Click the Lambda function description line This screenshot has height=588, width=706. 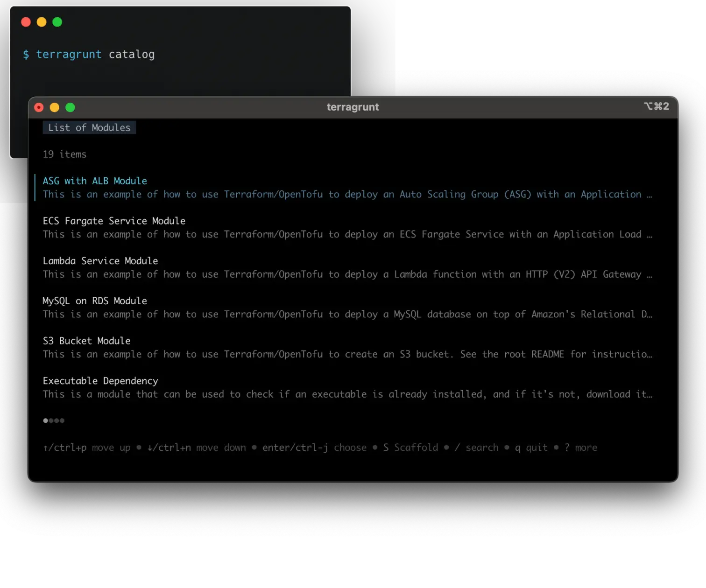(347, 275)
